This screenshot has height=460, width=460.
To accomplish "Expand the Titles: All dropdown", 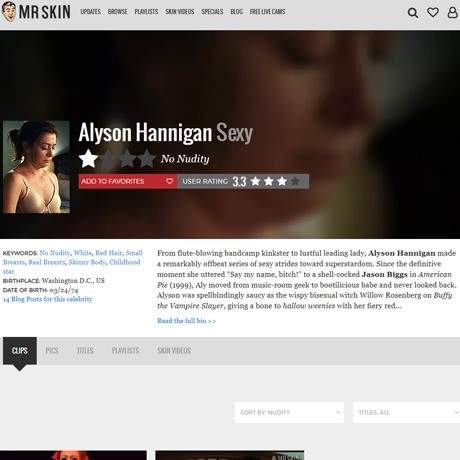I will click(x=406, y=412).
